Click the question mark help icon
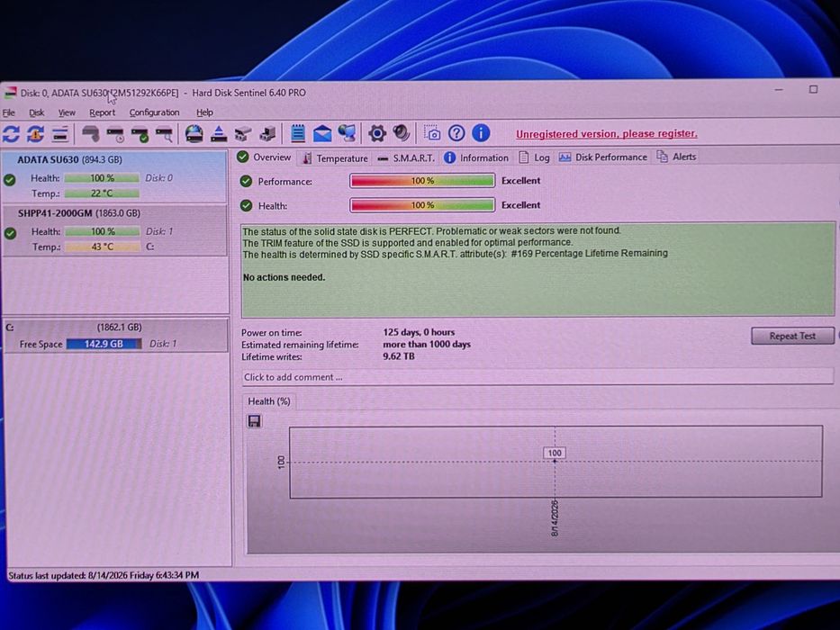This screenshot has height=630, width=840. [456, 133]
